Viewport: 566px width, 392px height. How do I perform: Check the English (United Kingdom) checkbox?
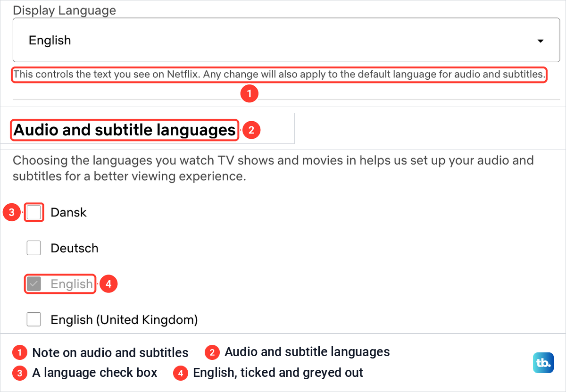point(34,320)
